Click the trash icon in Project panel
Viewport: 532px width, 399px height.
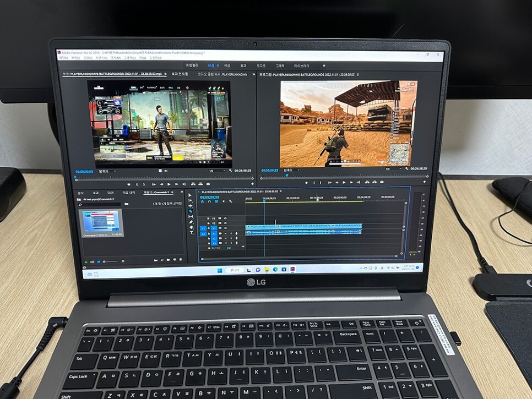(181, 260)
